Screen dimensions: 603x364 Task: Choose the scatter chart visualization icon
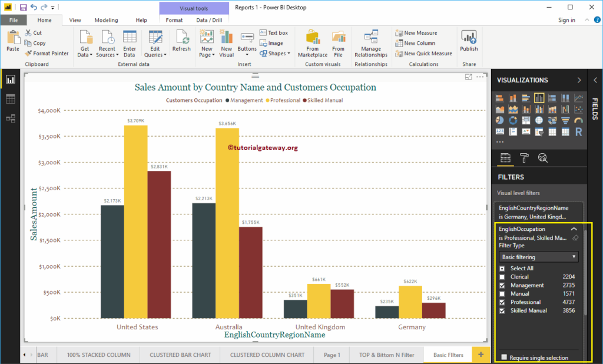click(x=578, y=110)
